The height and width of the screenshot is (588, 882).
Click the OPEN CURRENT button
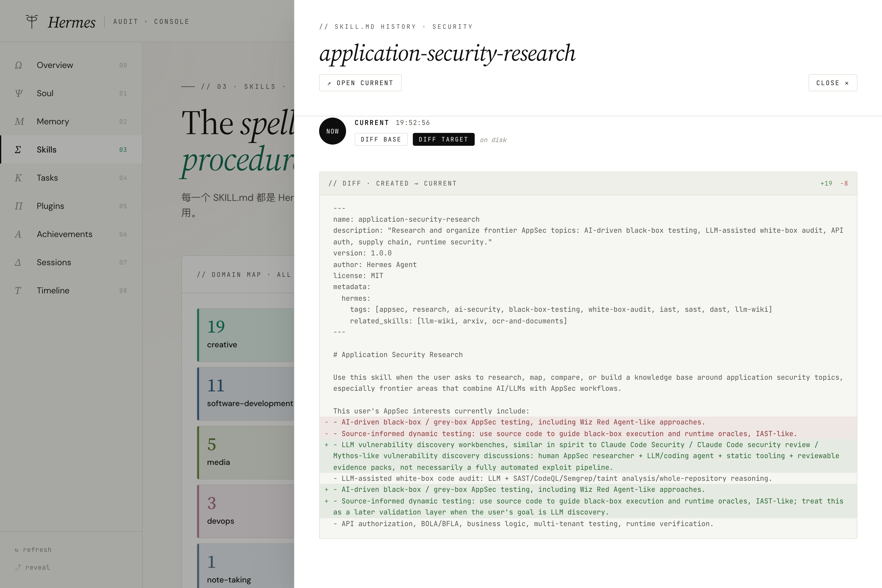click(x=360, y=83)
